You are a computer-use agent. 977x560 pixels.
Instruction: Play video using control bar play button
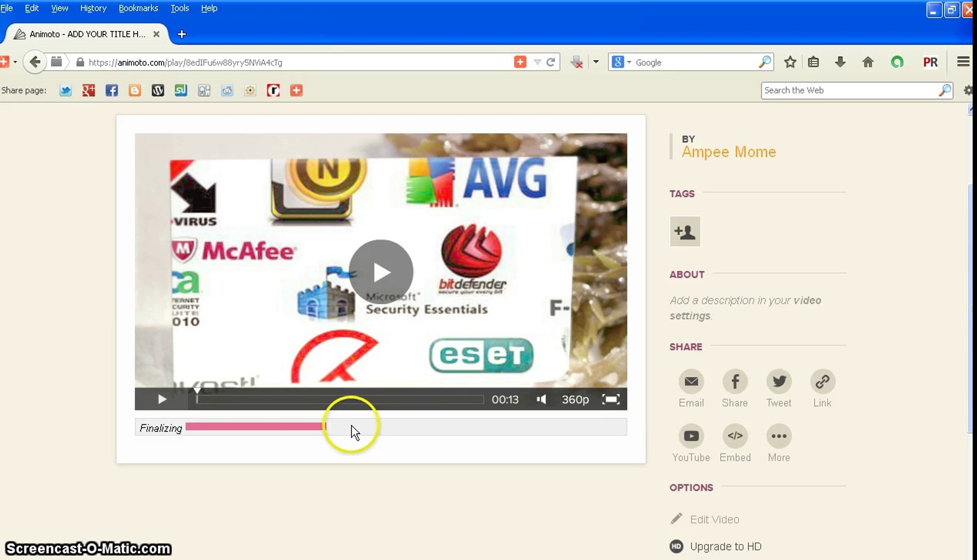click(162, 399)
